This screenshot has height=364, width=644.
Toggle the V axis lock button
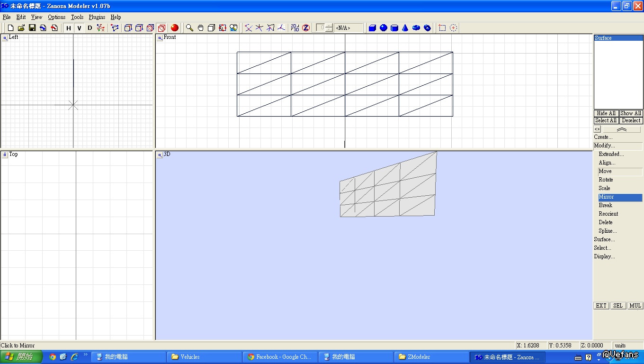tap(80, 28)
